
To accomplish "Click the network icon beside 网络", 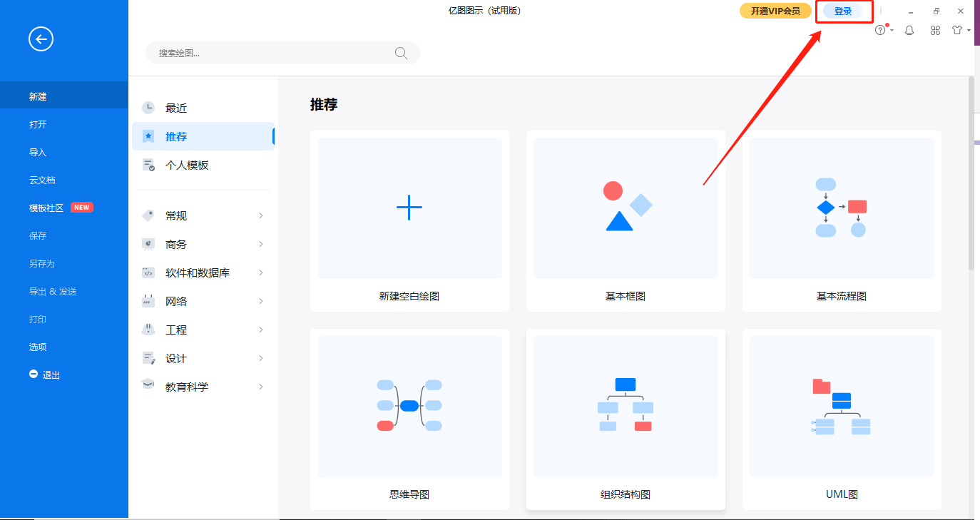I will [x=148, y=301].
